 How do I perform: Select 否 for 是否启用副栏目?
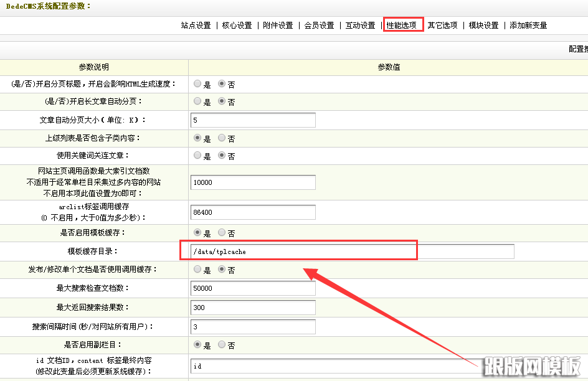click(222, 345)
